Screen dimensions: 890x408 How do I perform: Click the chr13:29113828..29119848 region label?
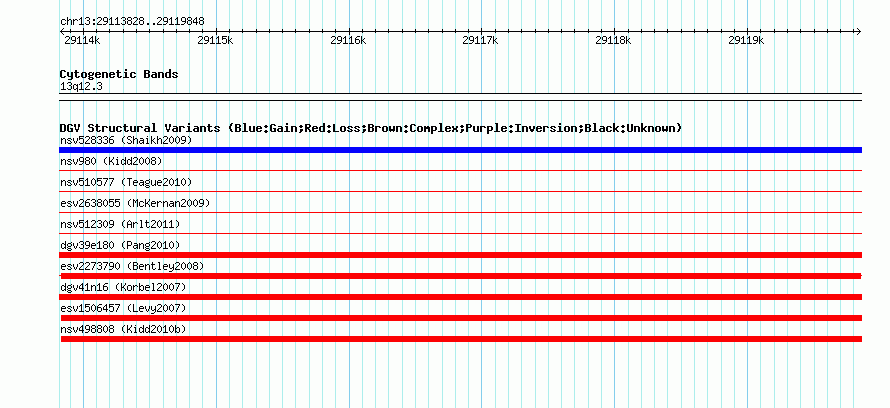tap(132, 22)
